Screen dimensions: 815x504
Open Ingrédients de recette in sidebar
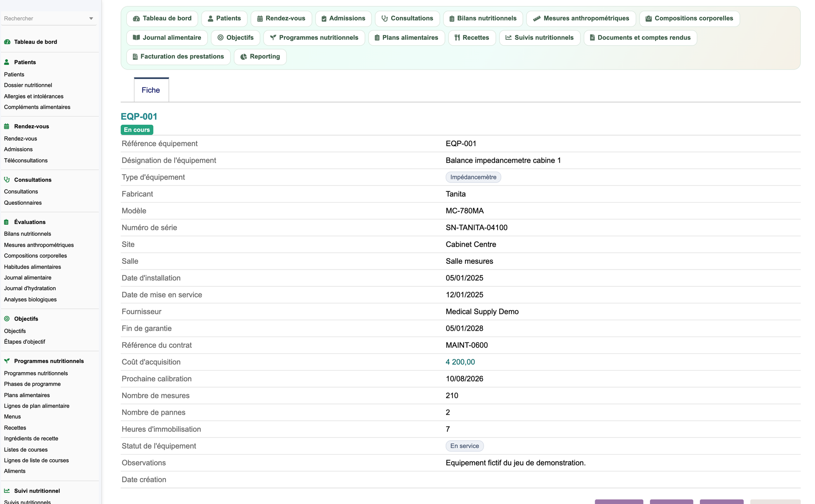pos(31,439)
